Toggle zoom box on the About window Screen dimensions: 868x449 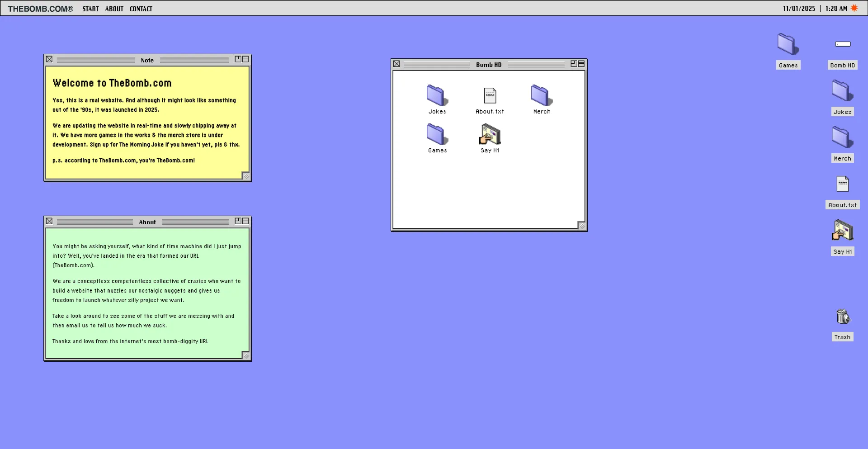pyautogui.click(x=238, y=221)
